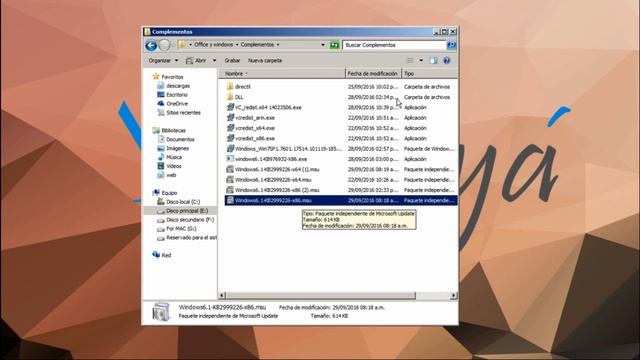Screen dimensions: 640x360
Task: Open the Organizar dropdown menu
Action: click(163, 60)
